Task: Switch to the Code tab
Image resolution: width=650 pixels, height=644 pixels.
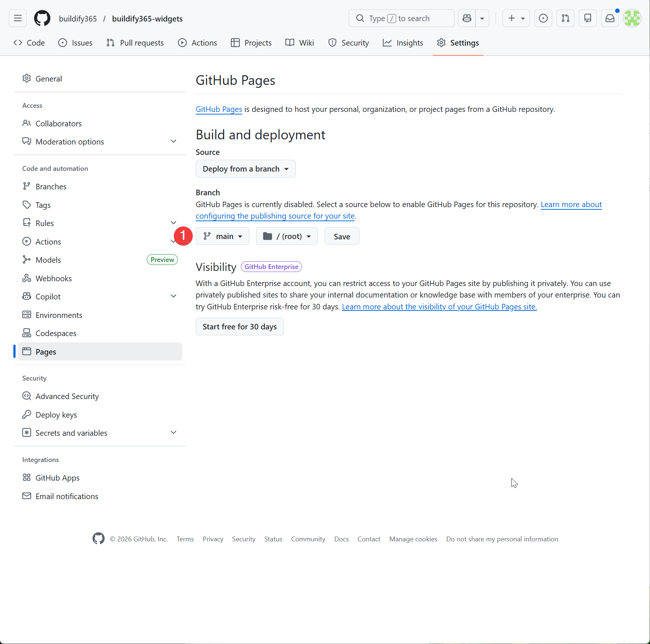Action: click(x=29, y=43)
